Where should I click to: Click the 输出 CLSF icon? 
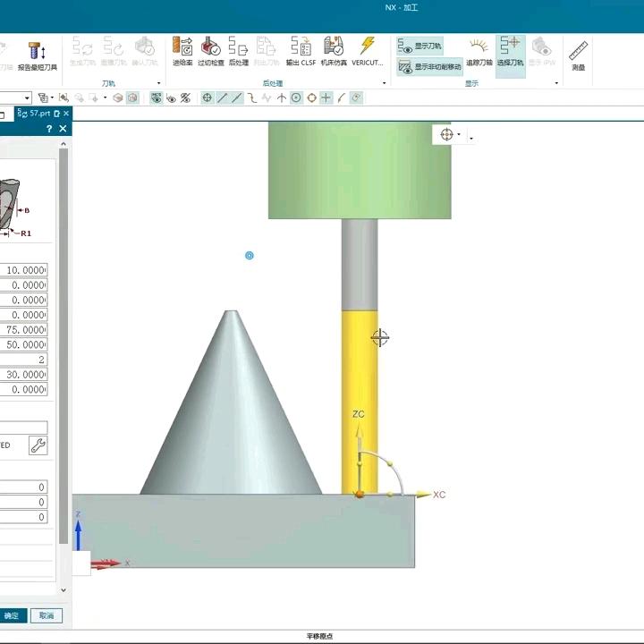click(x=301, y=51)
